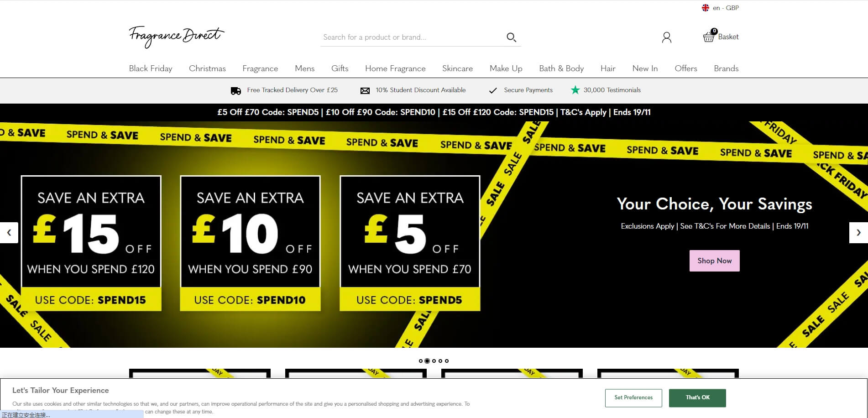
Task: Go to next banner slide arrow
Action: click(858, 233)
